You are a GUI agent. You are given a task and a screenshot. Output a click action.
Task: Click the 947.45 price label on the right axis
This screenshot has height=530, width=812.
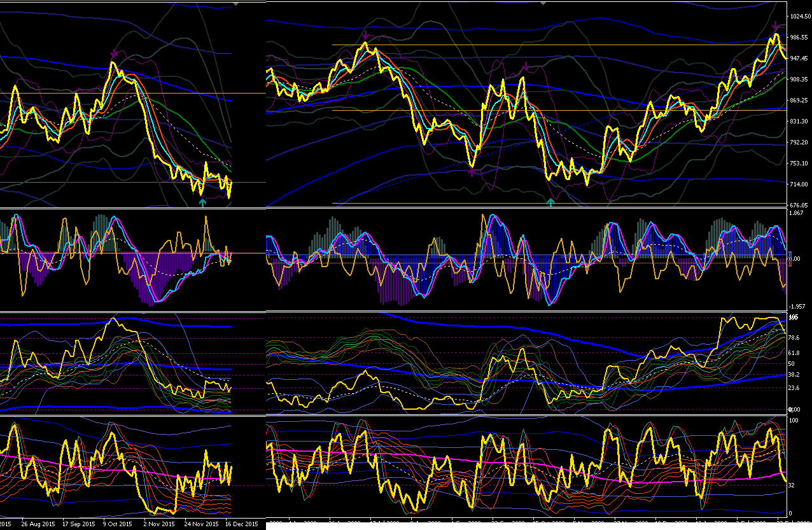pos(799,59)
